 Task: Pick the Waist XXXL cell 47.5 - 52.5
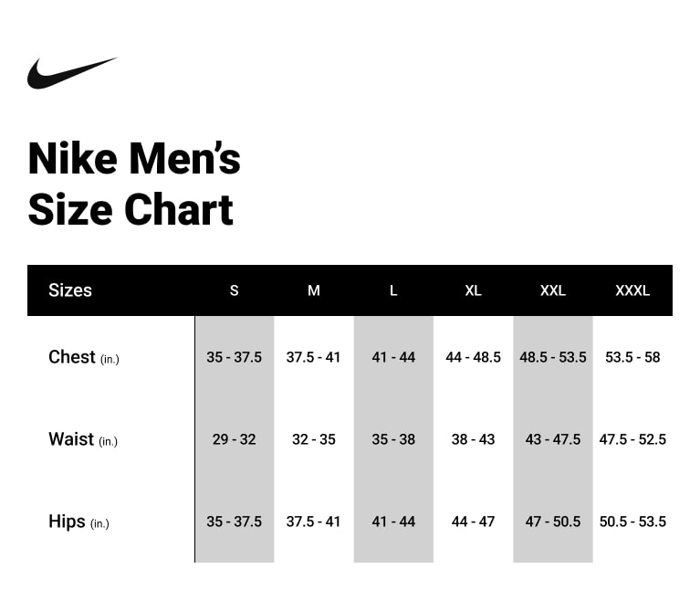pos(632,439)
